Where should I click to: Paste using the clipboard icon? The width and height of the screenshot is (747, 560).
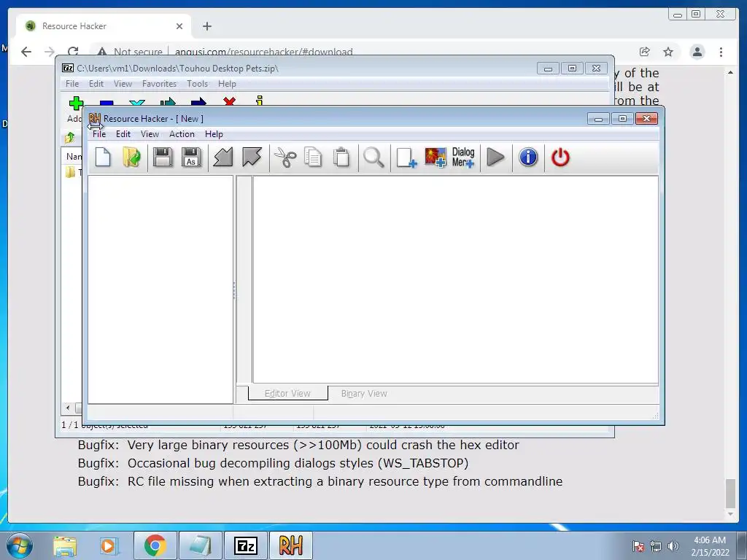[341, 157]
